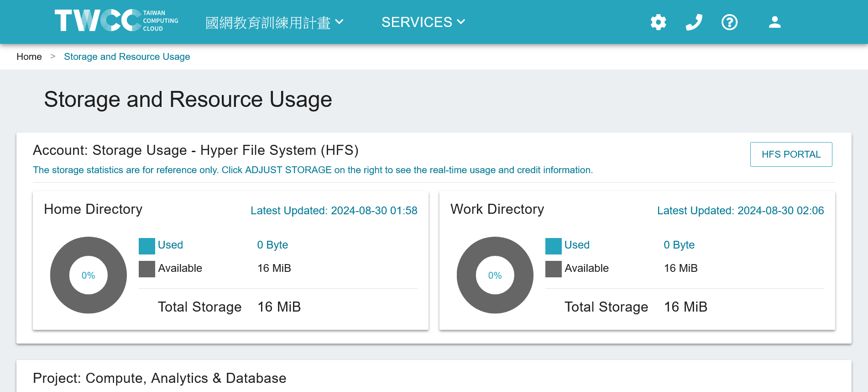Select 'Latest Updated: 2024-08-30 01:58' text

[x=334, y=211]
